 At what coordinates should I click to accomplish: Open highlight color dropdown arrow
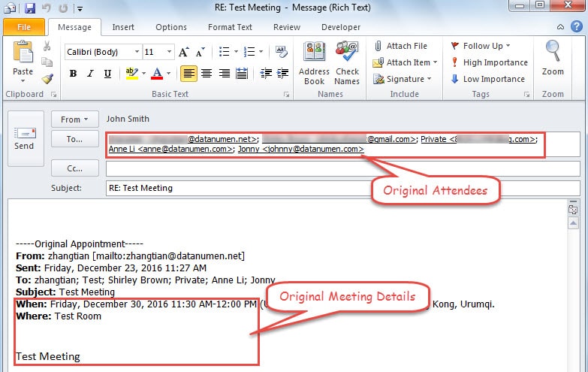click(143, 73)
